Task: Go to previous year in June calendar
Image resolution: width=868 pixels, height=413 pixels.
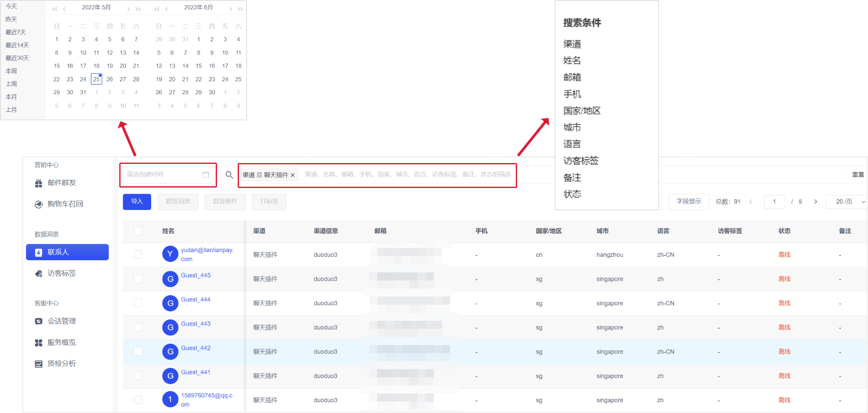Action: click(x=157, y=9)
